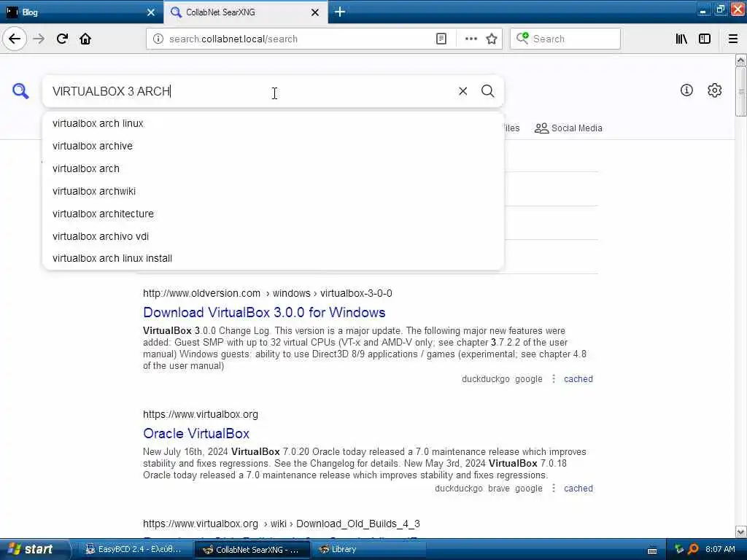
Task: Choose the "virtualbox arch" suggestion
Action: pos(273,168)
